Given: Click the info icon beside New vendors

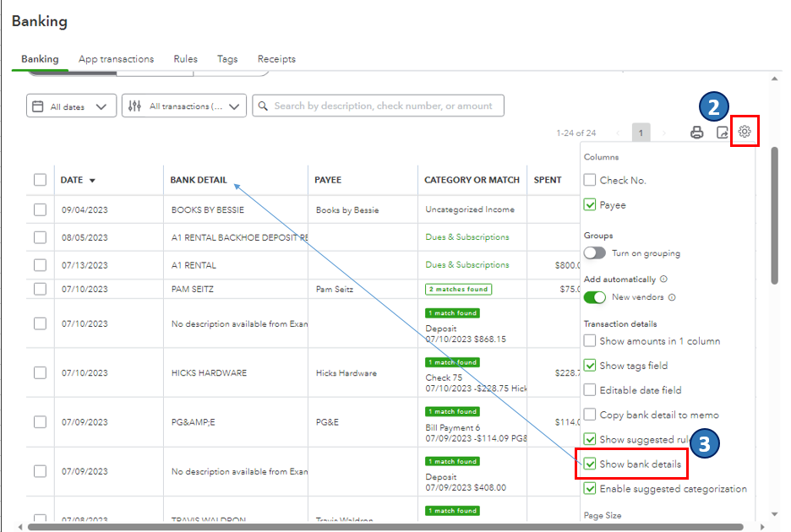Looking at the screenshot, I should click(672, 297).
